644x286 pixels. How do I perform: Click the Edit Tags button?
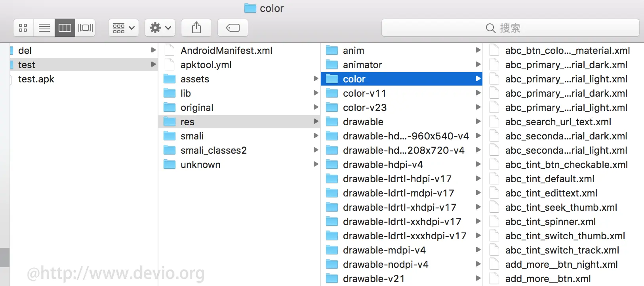(x=233, y=28)
